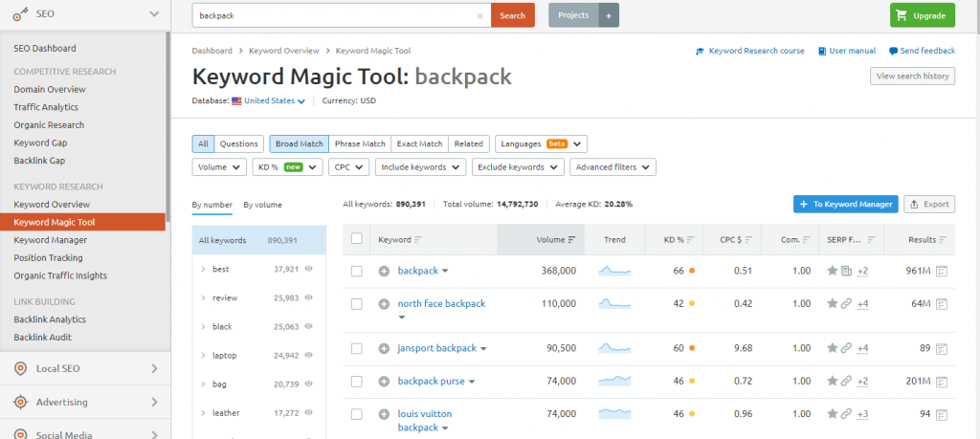
Task: Click View search history button
Action: [x=912, y=77]
